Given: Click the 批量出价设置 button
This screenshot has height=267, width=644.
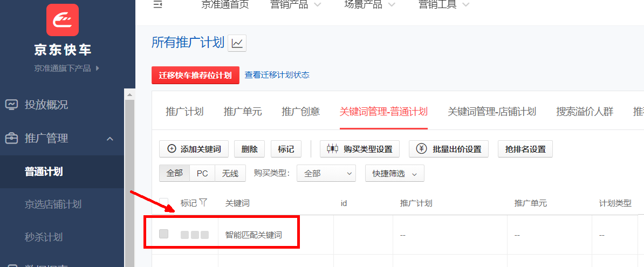Looking at the screenshot, I should tap(449, 149).
